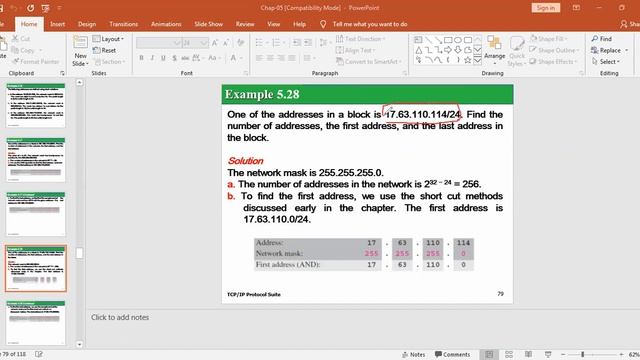Switch to Normal view in status bar

point(489,354)
